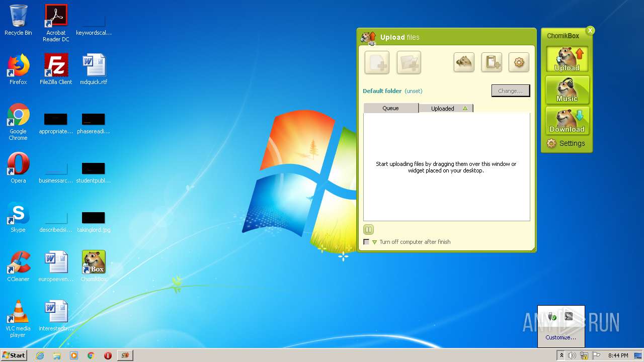Open the Recycle Bin desktop icon
Screen dimensions: 644x362
click(x=18, y=20)
